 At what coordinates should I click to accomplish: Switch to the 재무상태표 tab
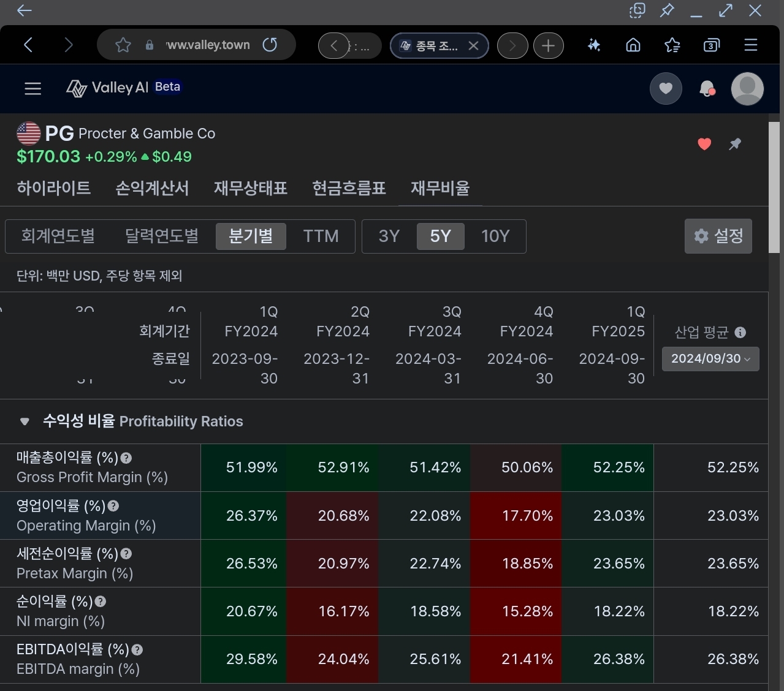coord(250,188)
